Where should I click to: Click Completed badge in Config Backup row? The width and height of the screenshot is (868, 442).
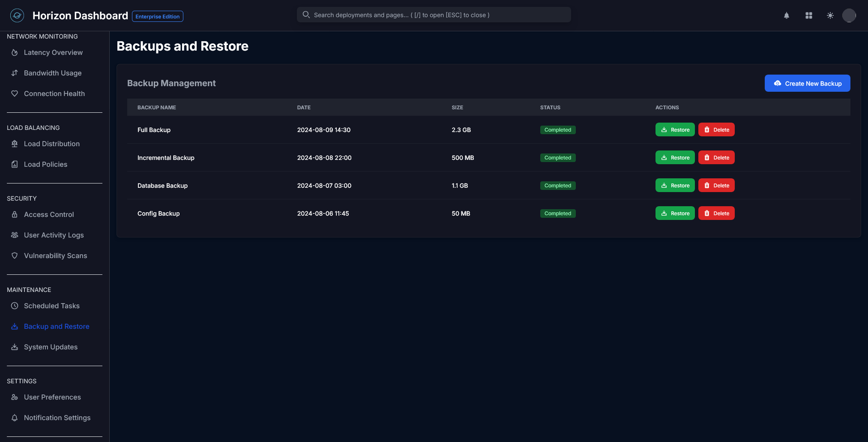(558, 213)
